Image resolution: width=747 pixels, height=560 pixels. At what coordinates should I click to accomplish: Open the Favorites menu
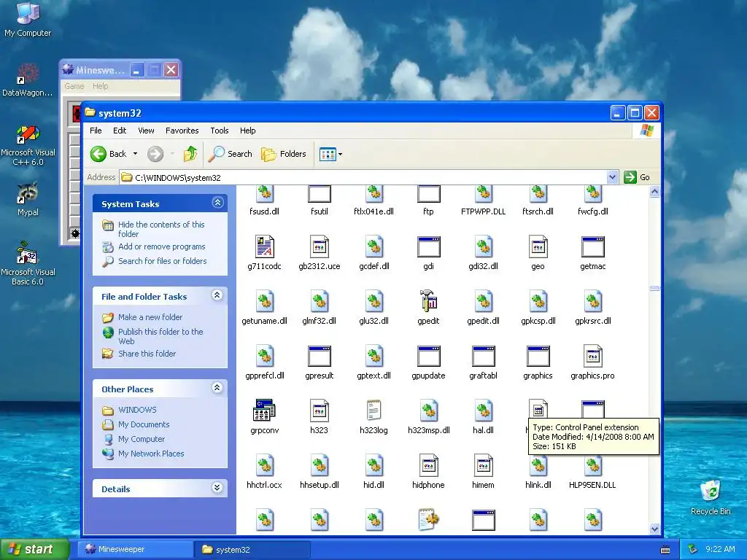pos(182,131)
